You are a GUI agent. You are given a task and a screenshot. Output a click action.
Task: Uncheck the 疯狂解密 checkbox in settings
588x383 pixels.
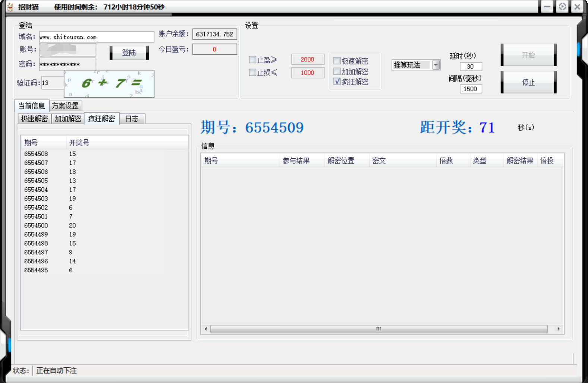[337, 82]
